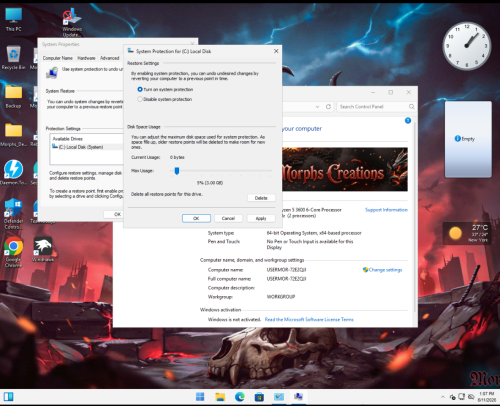Launch the Daemon Tools desktop icon
Image resolution: width=500 pixels, height=406 pixels.
(13, 173)
